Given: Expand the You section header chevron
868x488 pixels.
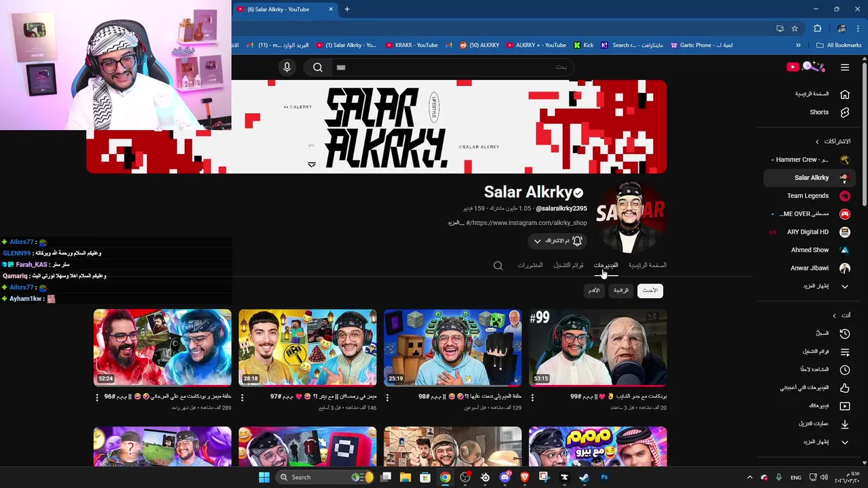Looking at the screenshot, I should click(835, 315).
